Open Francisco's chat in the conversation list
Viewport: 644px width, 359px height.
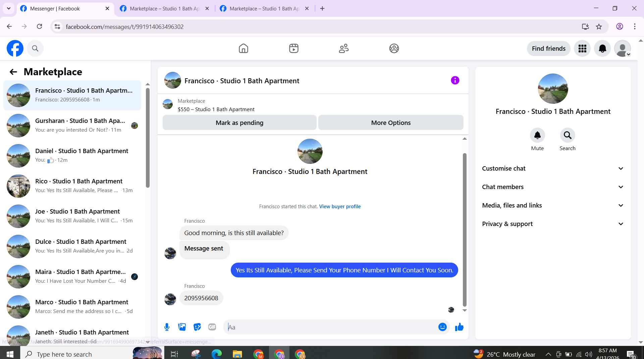(72, 95)
